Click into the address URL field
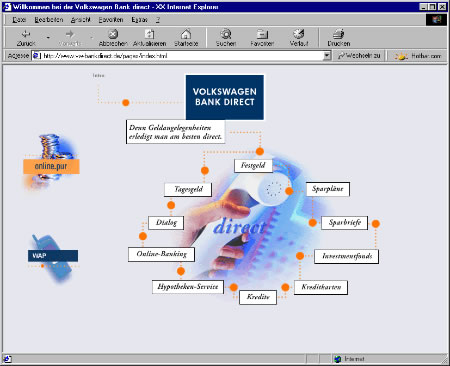Image resolution: width=450 pixels, height=366 pixels. (182, 56)
